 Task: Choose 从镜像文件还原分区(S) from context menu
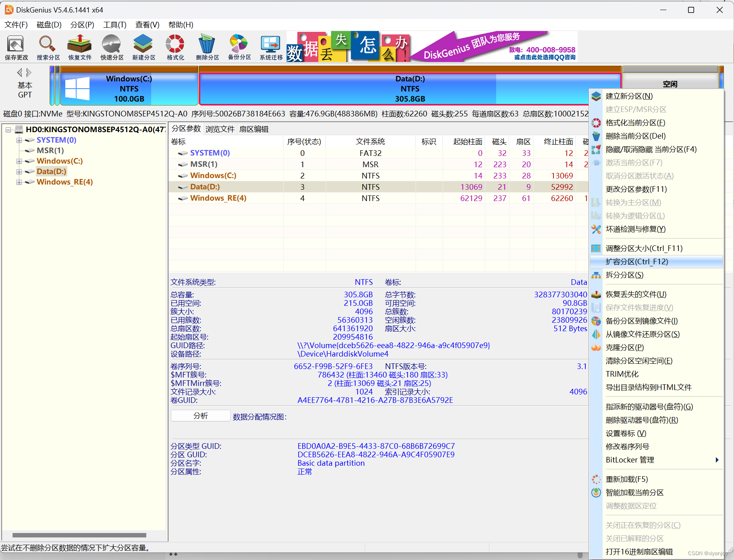click(x=656, y=334)
